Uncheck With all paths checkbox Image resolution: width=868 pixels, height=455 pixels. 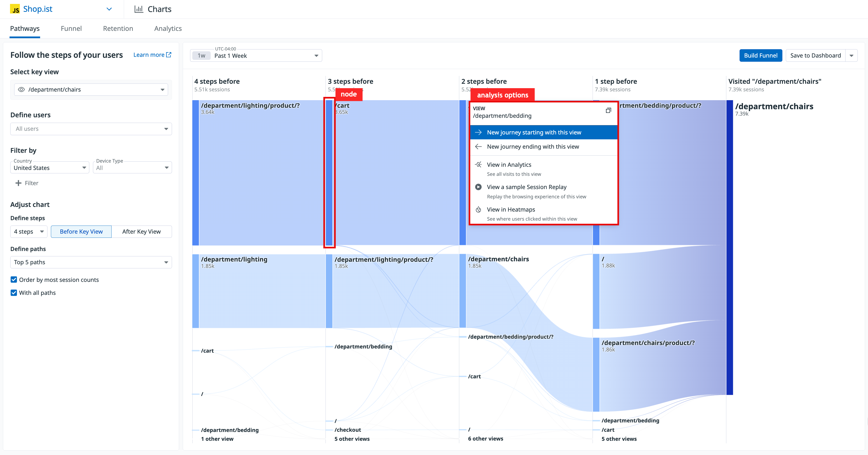click(x=14, y=293)
